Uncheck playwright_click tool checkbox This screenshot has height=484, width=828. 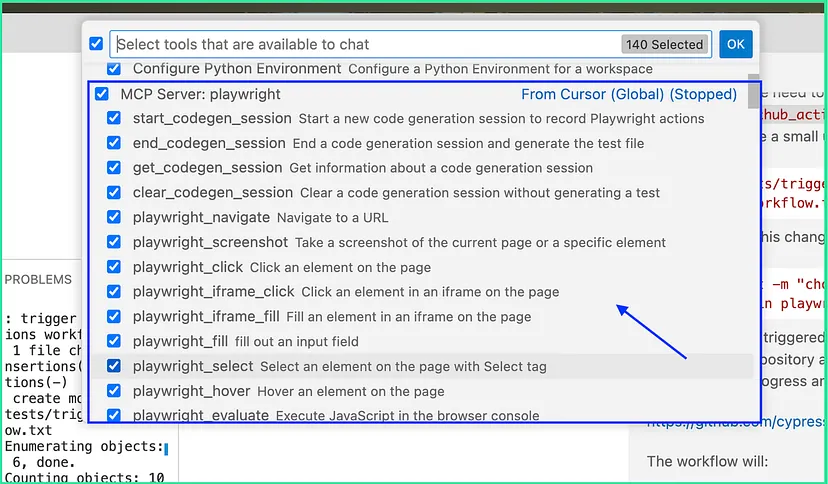114,267
